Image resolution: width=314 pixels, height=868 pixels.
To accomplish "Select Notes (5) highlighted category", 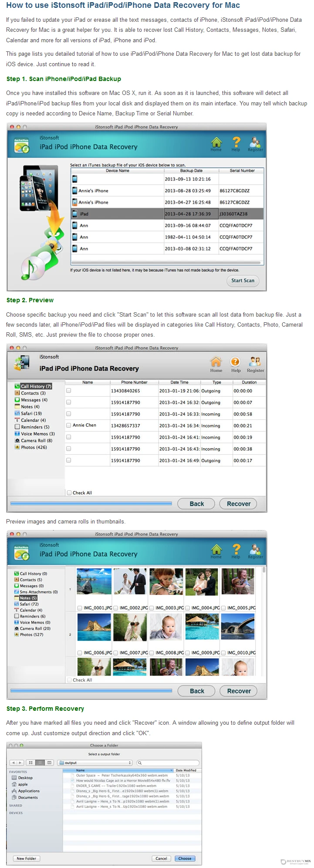I will 26,598.
